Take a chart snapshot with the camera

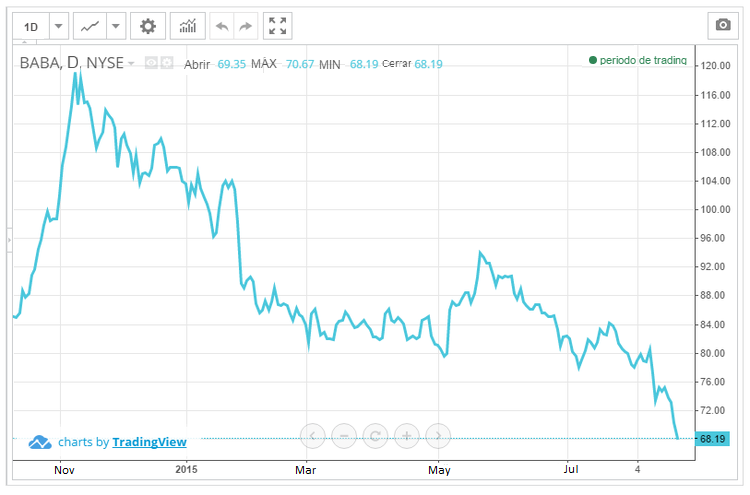(721, 26)
